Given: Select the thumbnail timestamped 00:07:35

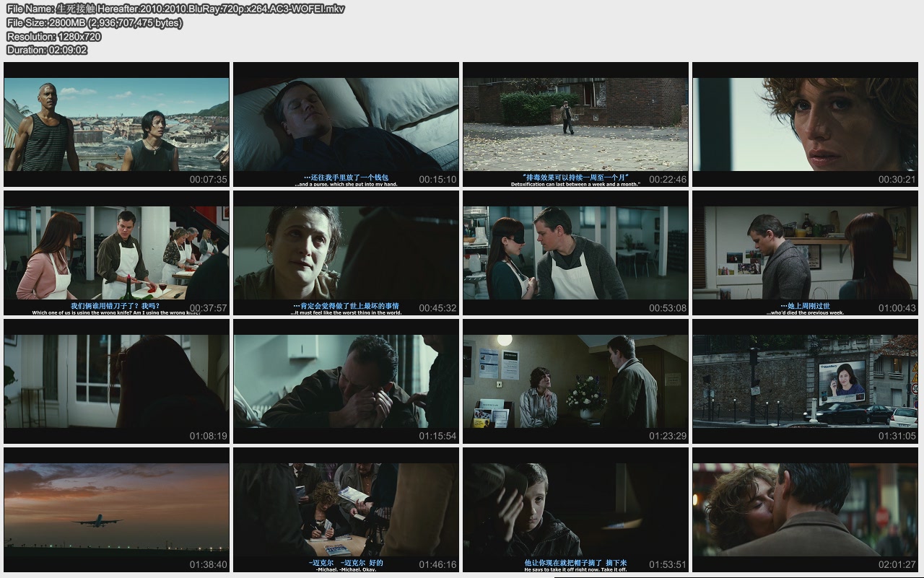Looking at the screenshot, I should point(116,124).
